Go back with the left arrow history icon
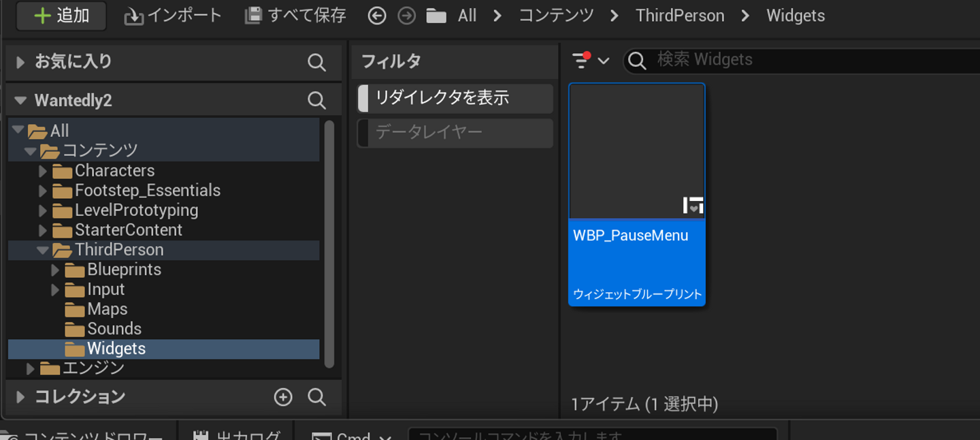980x440 pixels. pos(377,16)
